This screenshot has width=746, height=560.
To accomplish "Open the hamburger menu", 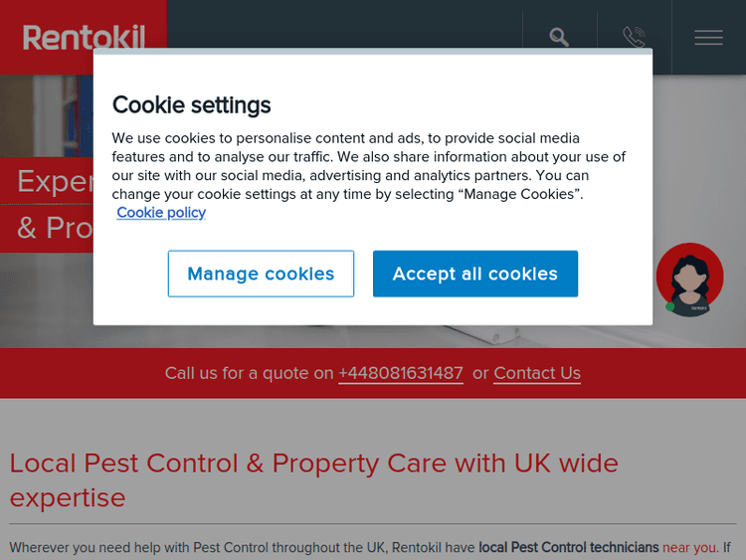I will (x=708, y=38).
